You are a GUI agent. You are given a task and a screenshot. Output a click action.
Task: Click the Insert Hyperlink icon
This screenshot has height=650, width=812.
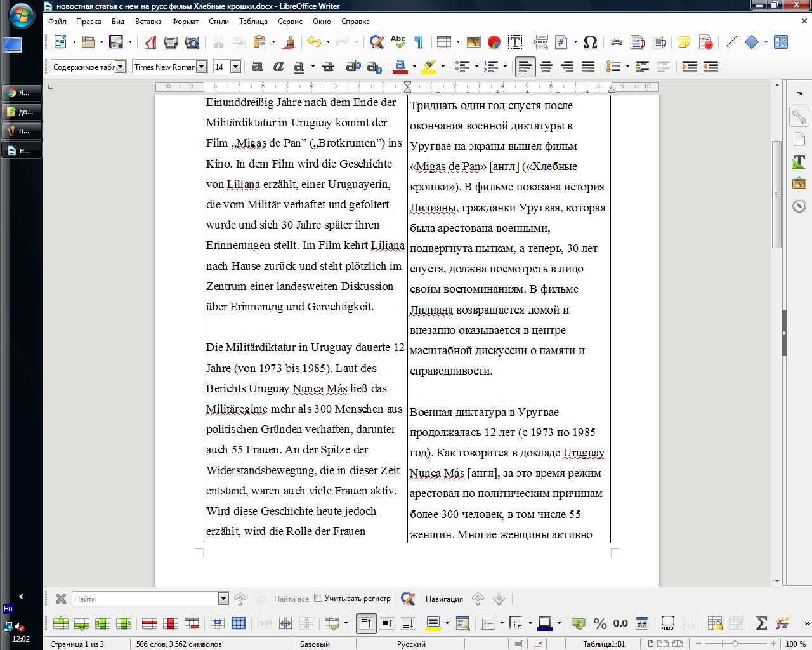pyautogui.click(x=617, y=42)
